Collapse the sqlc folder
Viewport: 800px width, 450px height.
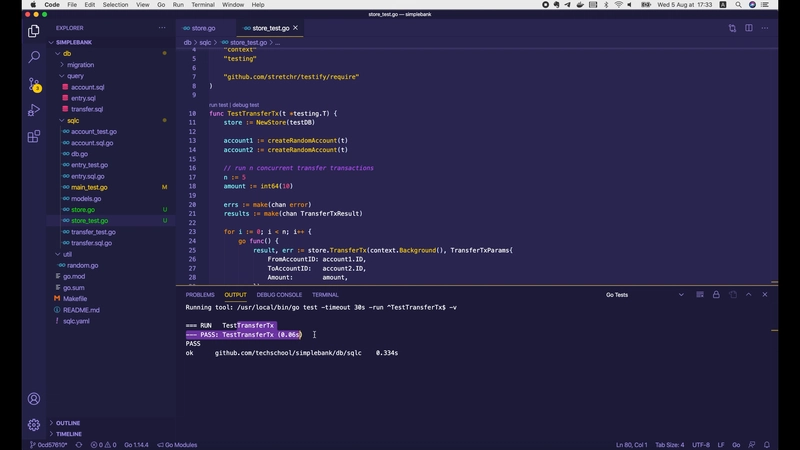(72, 120)
